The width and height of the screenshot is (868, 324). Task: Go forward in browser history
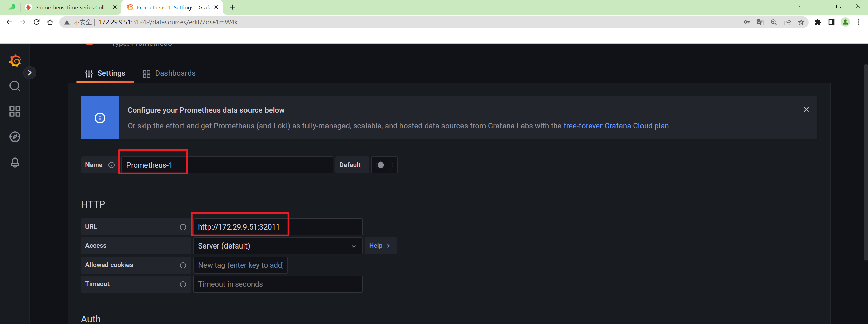point(23,22)
